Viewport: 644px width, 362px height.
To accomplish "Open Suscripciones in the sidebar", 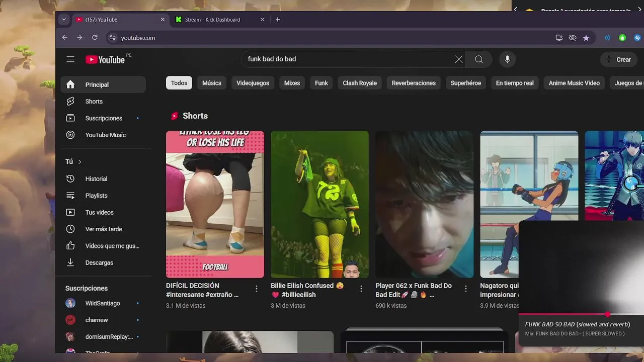I will 103,118.
